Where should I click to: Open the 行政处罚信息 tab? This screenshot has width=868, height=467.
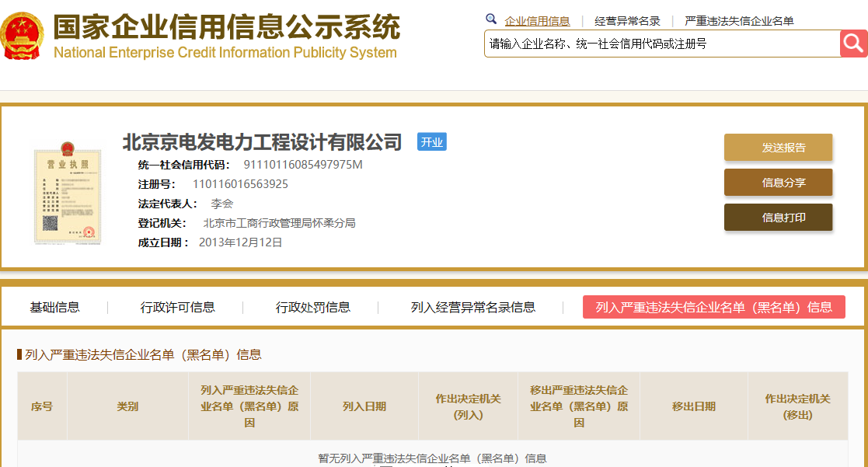tap(312, 307)
